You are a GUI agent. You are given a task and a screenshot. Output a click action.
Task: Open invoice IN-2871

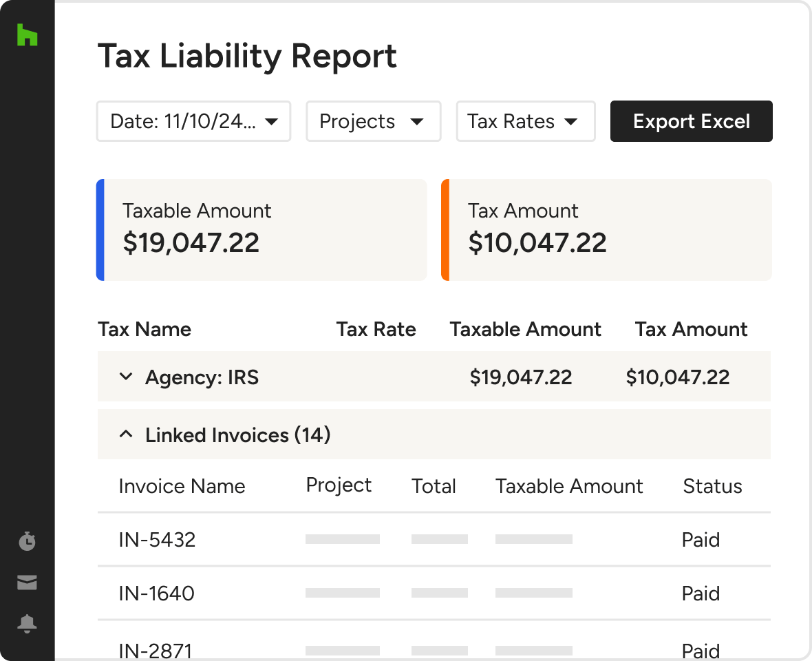tap(156, 650)
